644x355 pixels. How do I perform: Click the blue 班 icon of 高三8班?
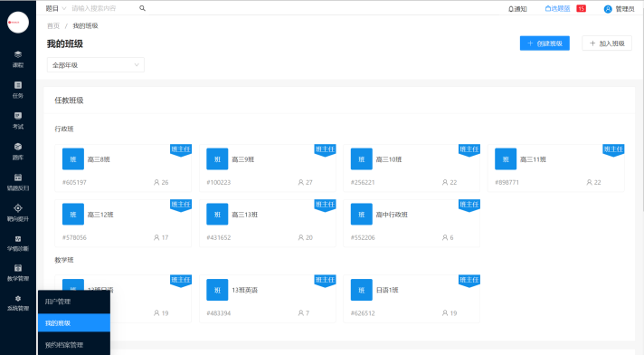pyautogui.click(x=73, y=159)
